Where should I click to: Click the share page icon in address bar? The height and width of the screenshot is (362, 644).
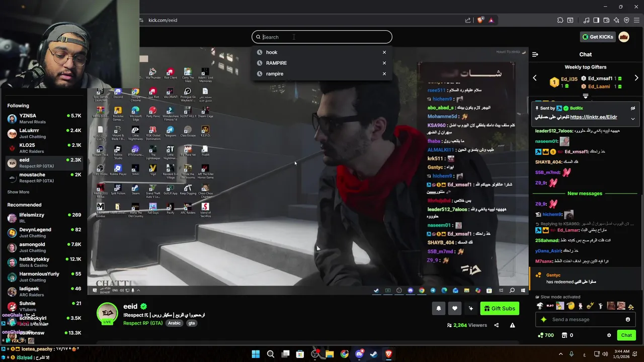point(468,20)
